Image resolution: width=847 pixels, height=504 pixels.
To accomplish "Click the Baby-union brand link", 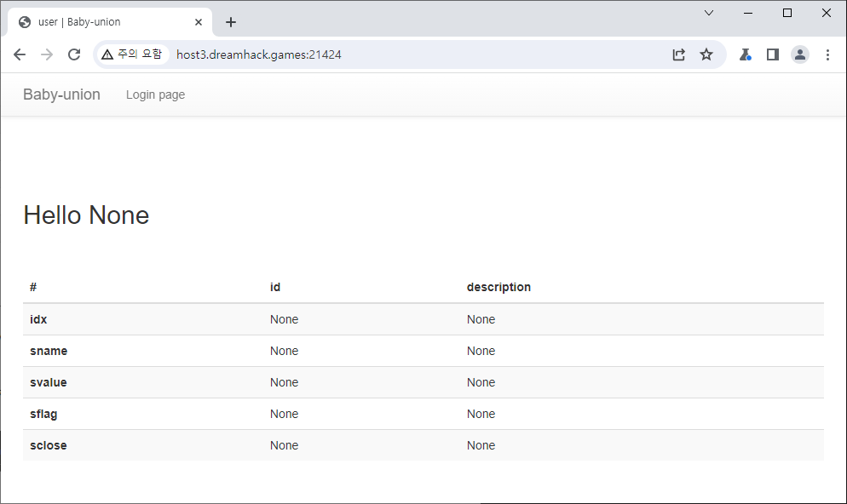I will point(61,94).
